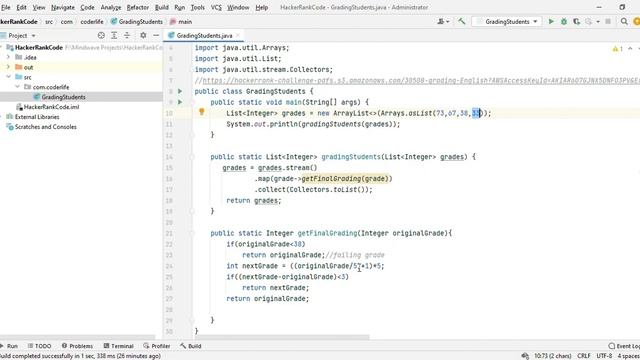
Task: Open the GradingStudents run configuration dropdown
Action: click(507, 22)
